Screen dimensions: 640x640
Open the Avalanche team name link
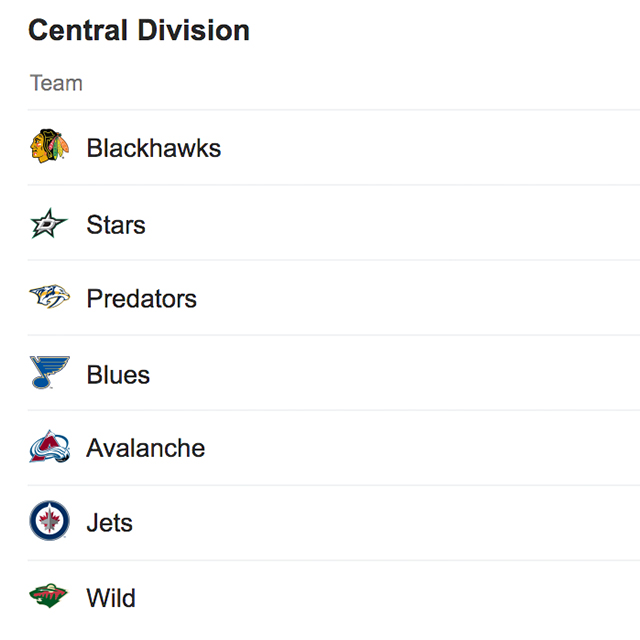click(x=146, y=448)
